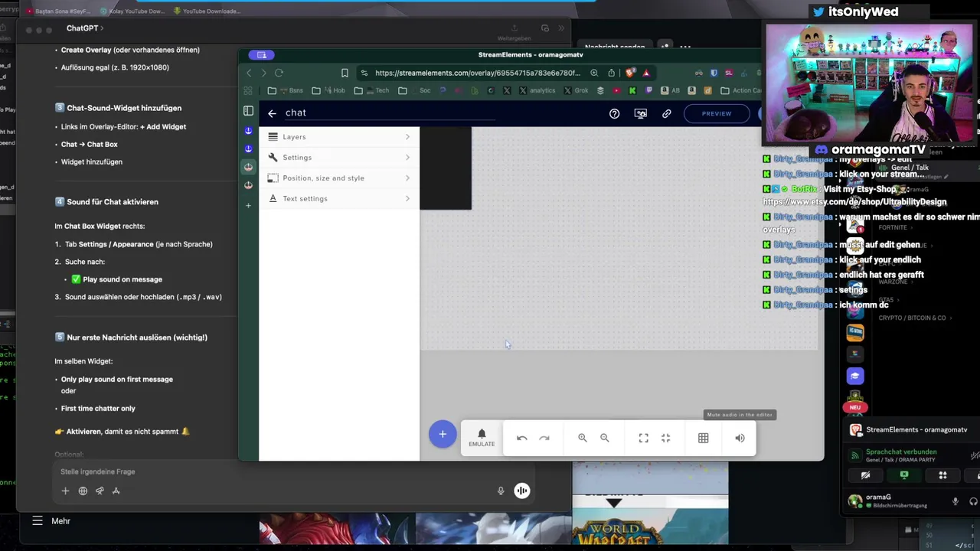The height and width of the screenshot is (551, 980).
Task: Undo the last editor action
Action: point(521,438)
